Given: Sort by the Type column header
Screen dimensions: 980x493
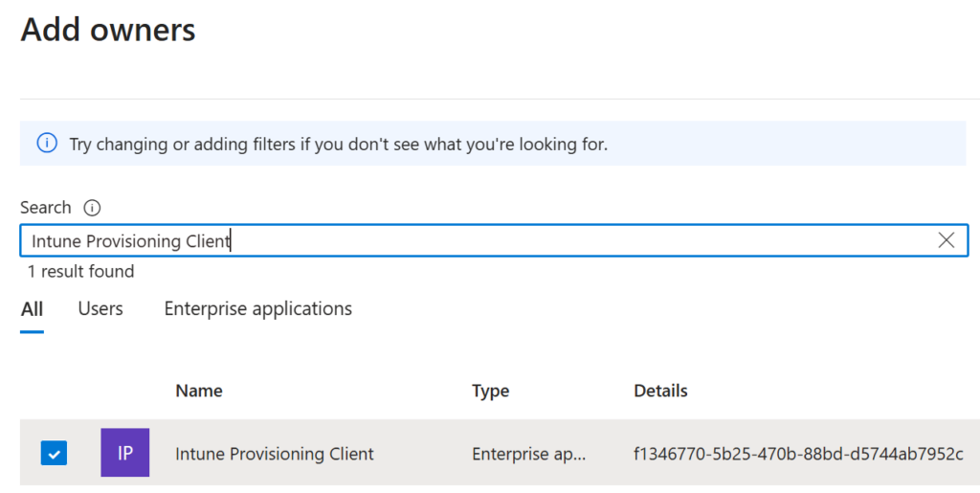Looking at the screenshot, I should tap(490, 391).
